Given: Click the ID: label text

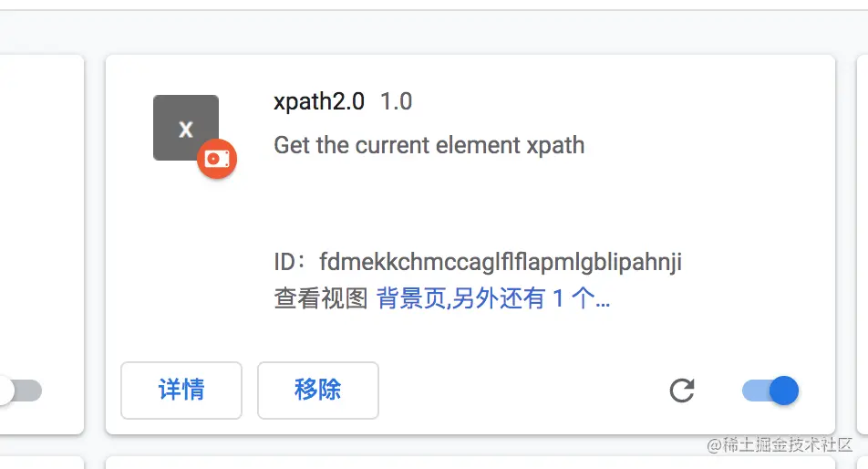Looking at the screenshot, I should tap(292, 263).
